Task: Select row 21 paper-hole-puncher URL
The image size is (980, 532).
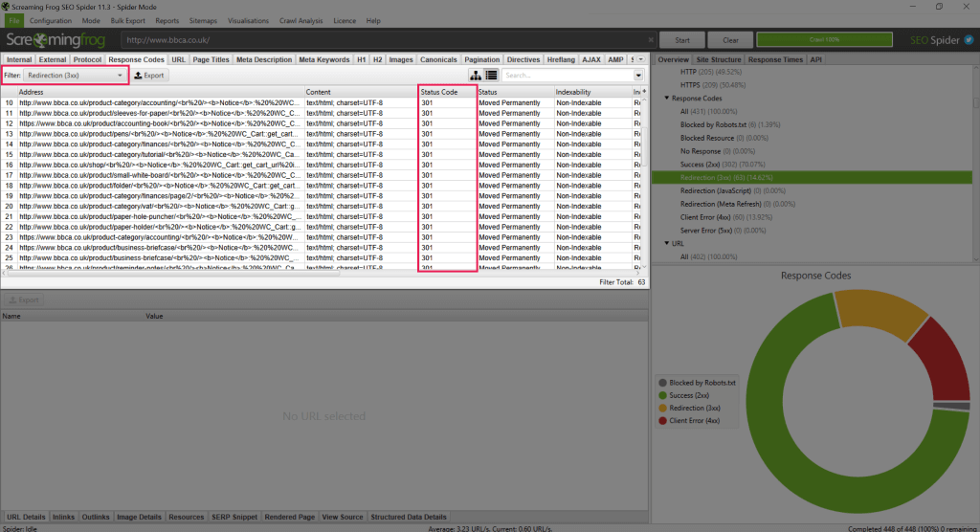Action: point(323,216)
